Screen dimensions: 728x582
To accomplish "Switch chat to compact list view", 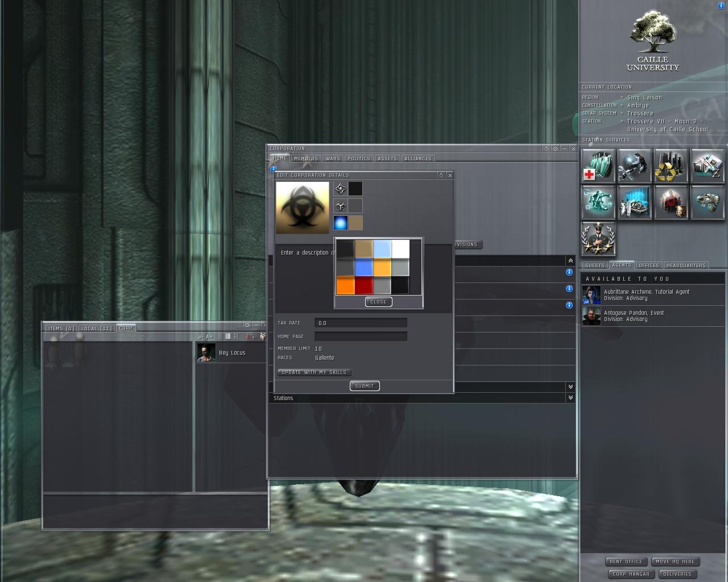I will tap(220, 336).
